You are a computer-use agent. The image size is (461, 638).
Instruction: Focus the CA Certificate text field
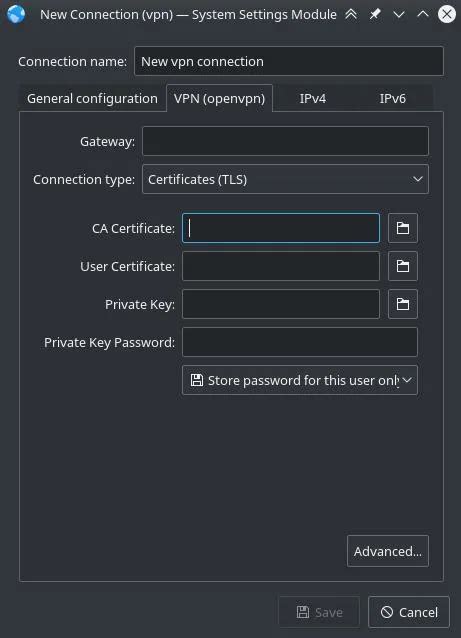tap(281, 228)
